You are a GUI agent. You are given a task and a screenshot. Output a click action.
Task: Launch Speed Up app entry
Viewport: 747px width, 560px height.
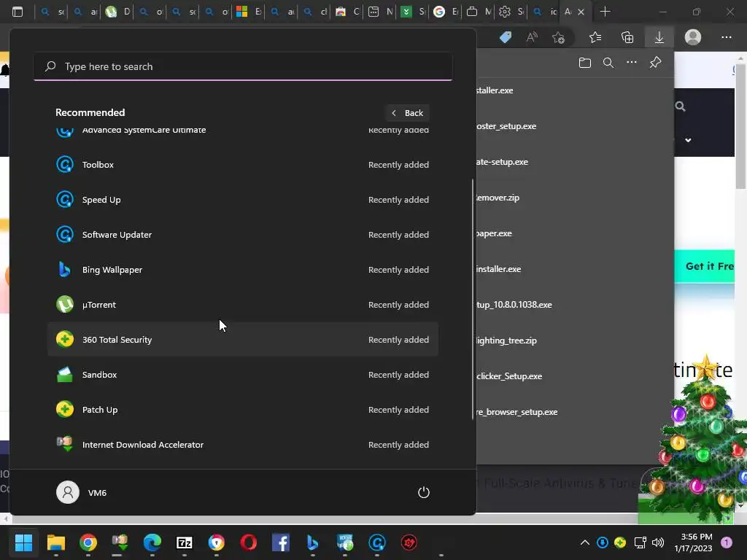[x=242, y=200]
